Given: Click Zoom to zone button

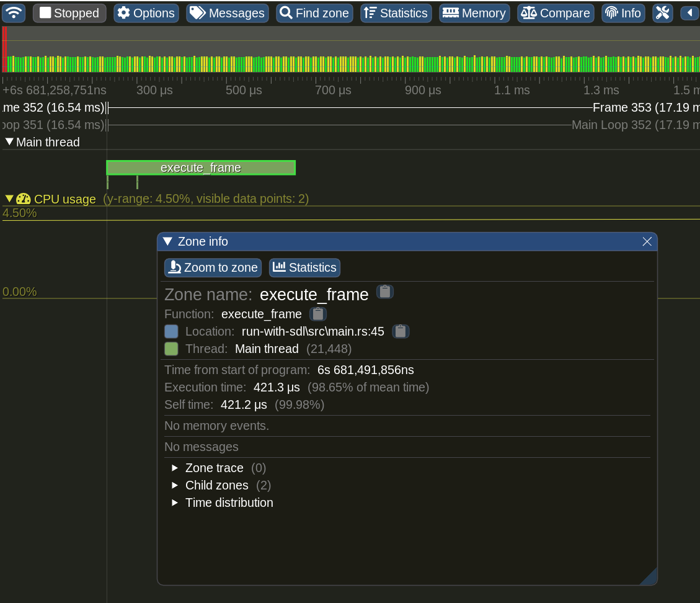Looking at the screenshot, I should pos(213,267).
